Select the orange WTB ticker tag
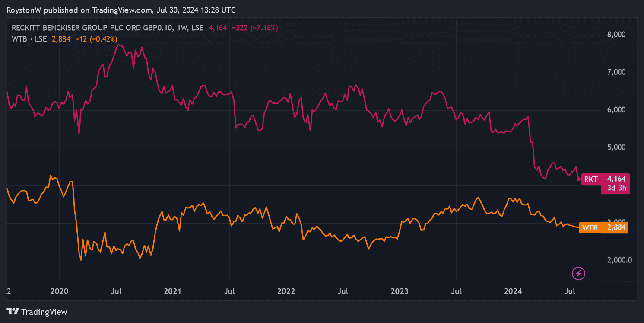644x323 pixels. (x=590, y=227)
